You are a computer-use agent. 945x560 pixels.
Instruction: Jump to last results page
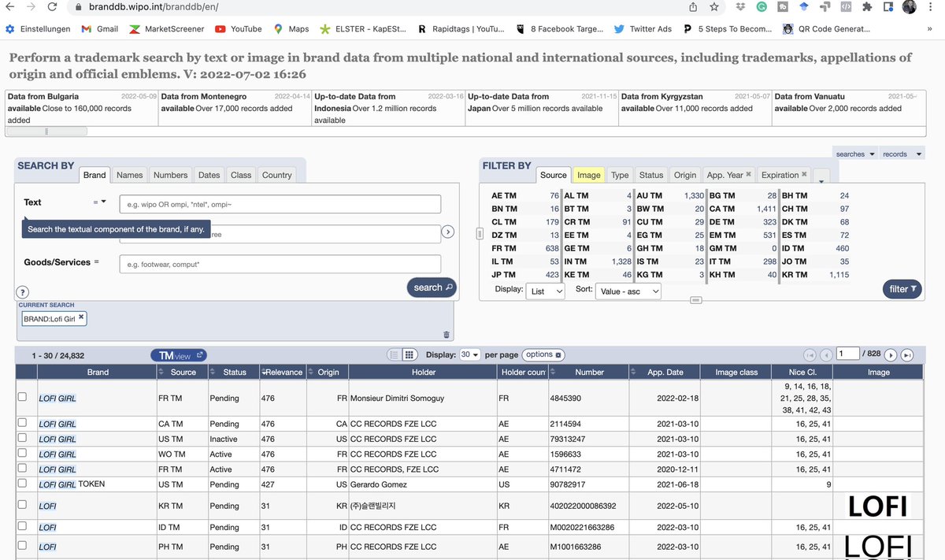pos(906,355)
